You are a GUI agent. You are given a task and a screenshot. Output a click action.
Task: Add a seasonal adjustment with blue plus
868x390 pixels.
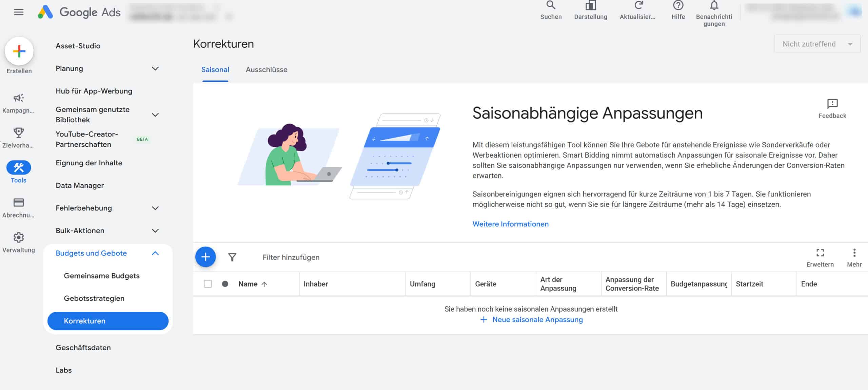[205, 257]
